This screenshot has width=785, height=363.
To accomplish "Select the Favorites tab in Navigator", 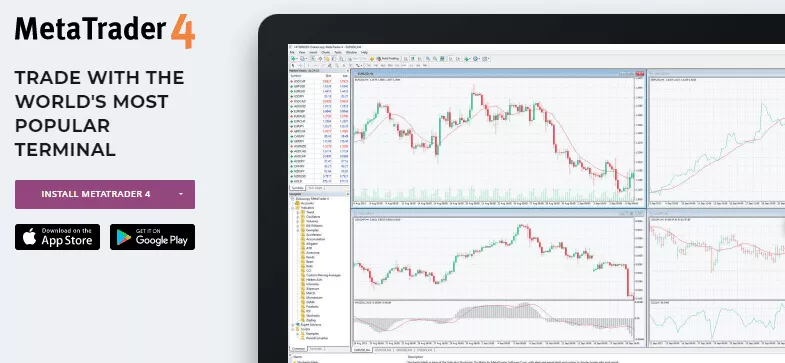I will point(317,348).
